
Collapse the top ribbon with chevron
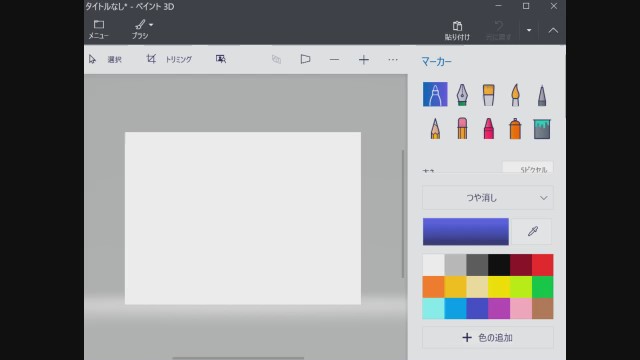(553, 30)
